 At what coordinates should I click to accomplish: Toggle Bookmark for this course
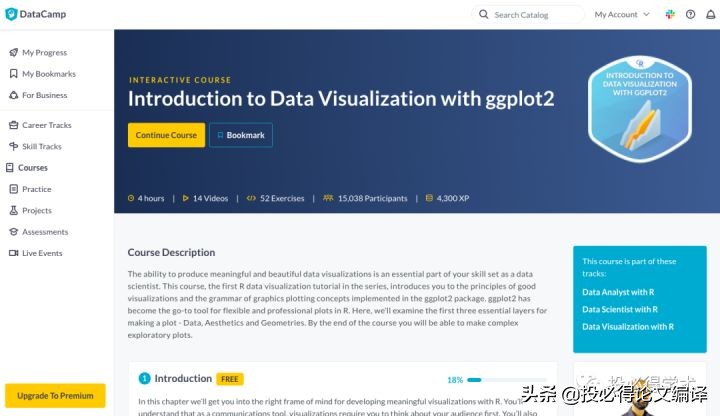click(x=240, y=135)
